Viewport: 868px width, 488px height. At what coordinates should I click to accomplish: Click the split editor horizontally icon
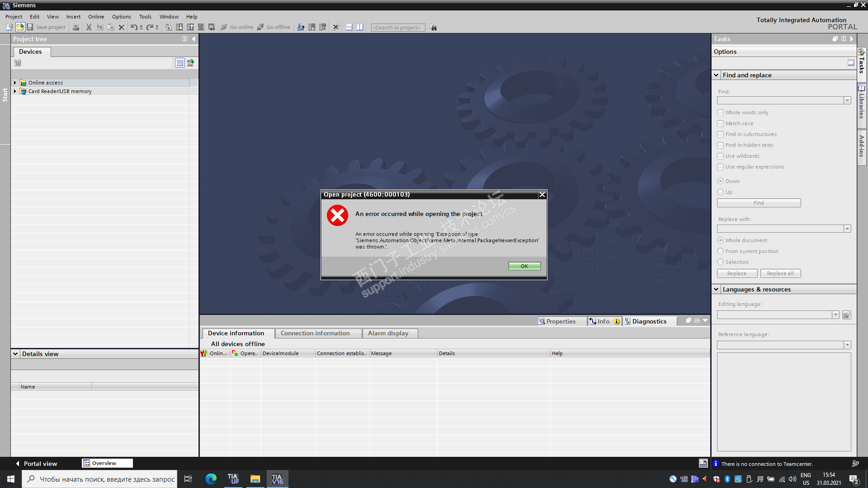pos(349,27)
